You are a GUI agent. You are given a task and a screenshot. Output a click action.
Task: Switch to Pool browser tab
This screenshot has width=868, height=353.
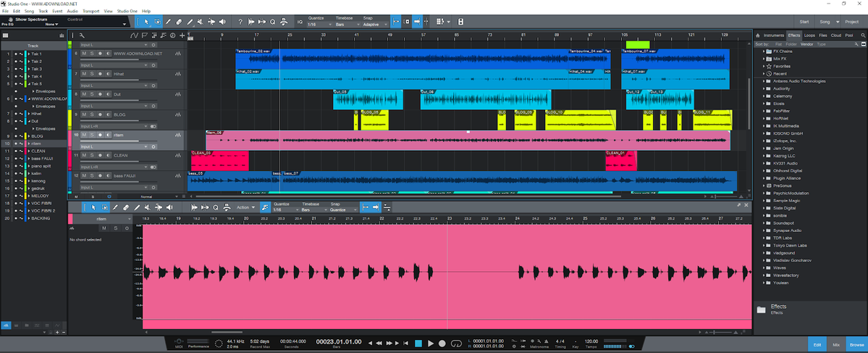(x=849, y=36)
